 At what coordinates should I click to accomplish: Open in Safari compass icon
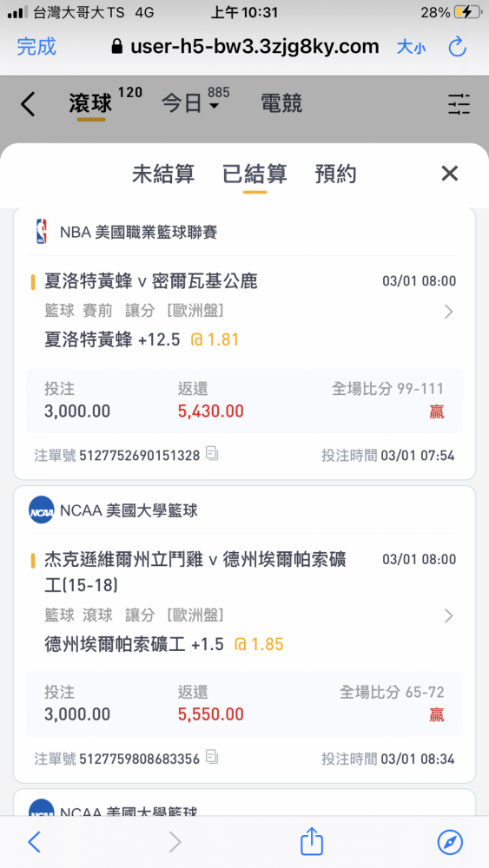[450, 842]
